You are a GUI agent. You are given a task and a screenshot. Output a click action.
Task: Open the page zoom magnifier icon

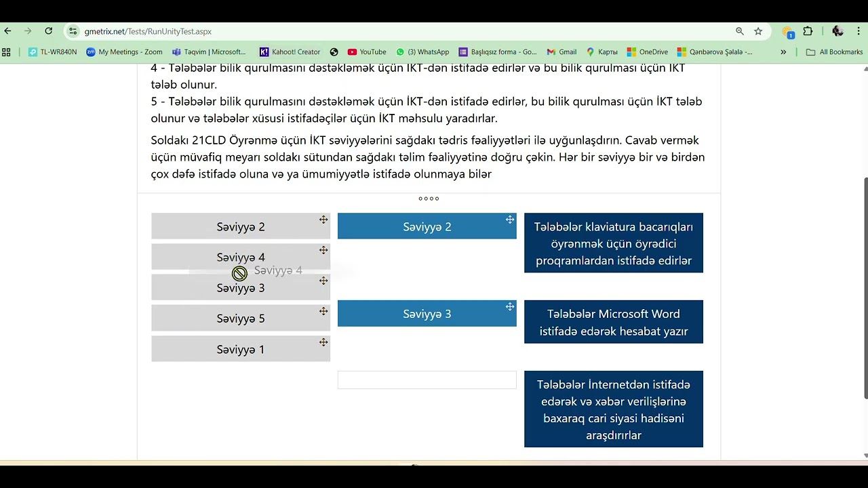click(740, 31)
